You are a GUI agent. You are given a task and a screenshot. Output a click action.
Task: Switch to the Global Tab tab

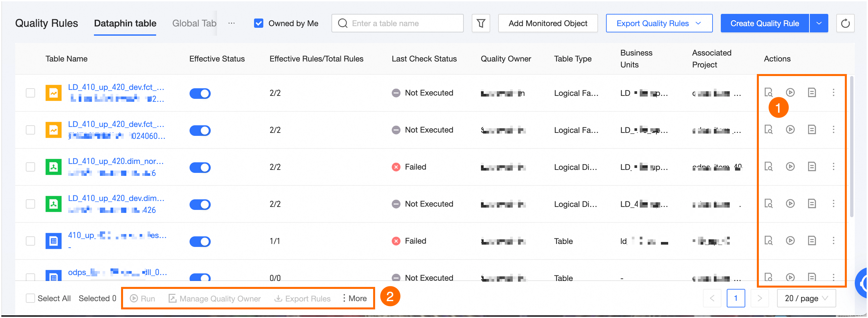point(194,23)
